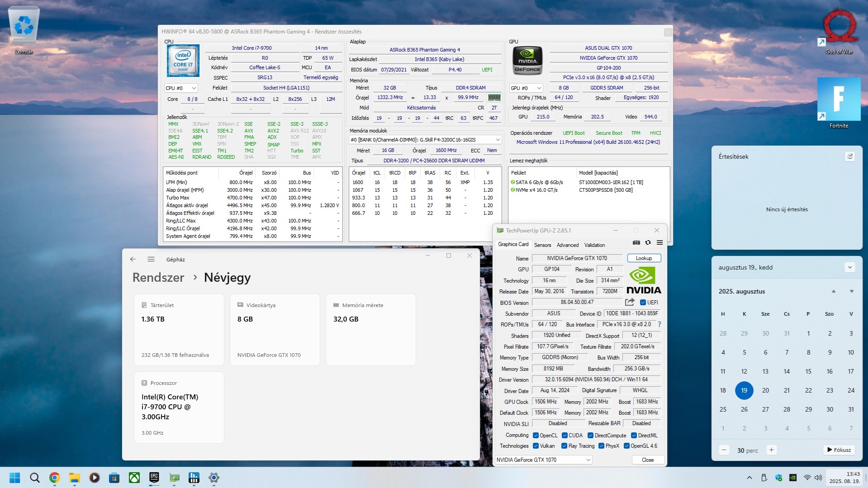Increase focus time with plus button
868x488 pixels.
point(772,450)
